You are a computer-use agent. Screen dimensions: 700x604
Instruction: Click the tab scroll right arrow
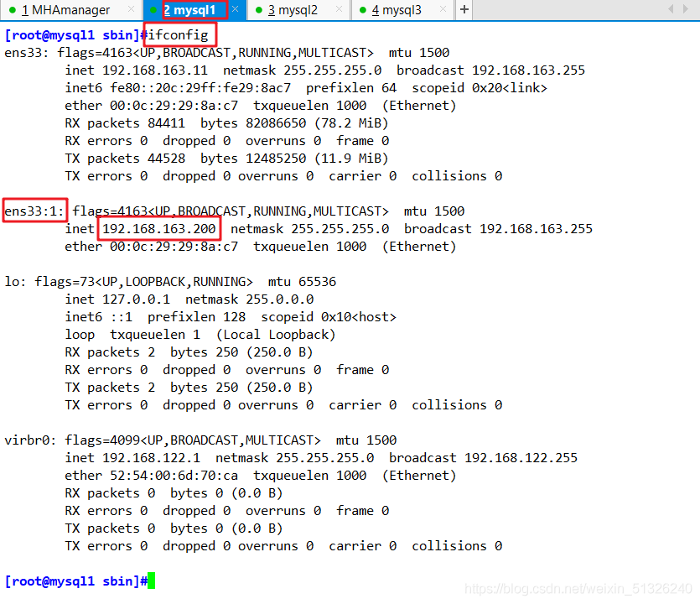(x=686, y=9)
